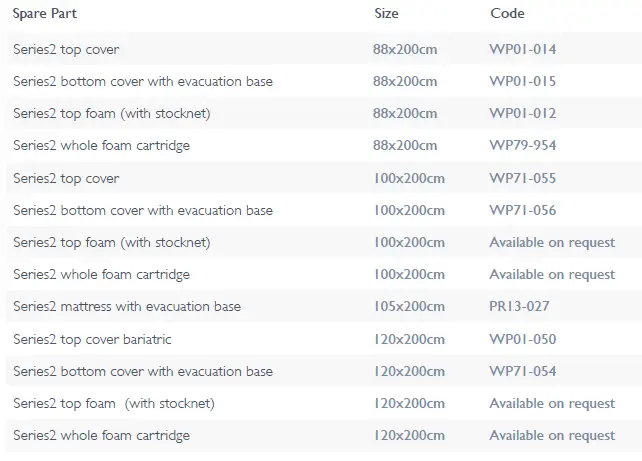Screen dimensions: 642x461
Task: Click the size cell beside WP01-050
Action: click(409, 339)
